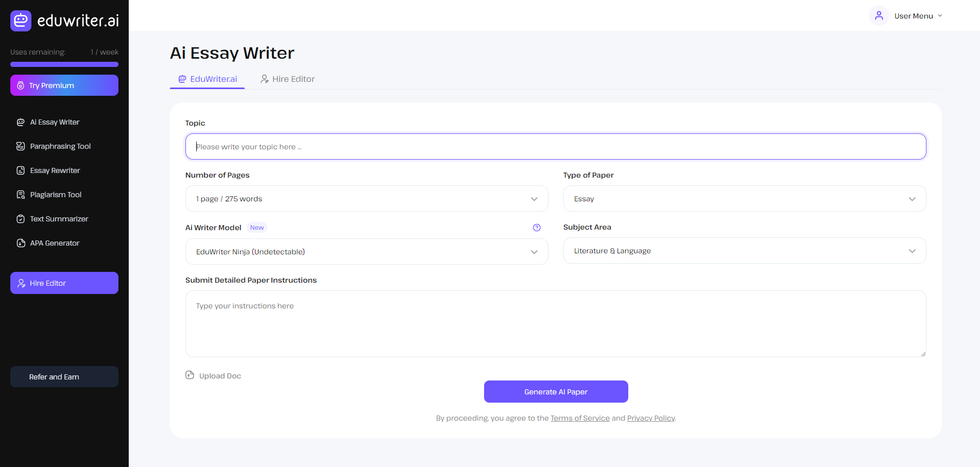Image resolution: width=980 pixels, height=467 pixels.
Task: Open the Privacy Policy link
Action: tap(651, 418)
